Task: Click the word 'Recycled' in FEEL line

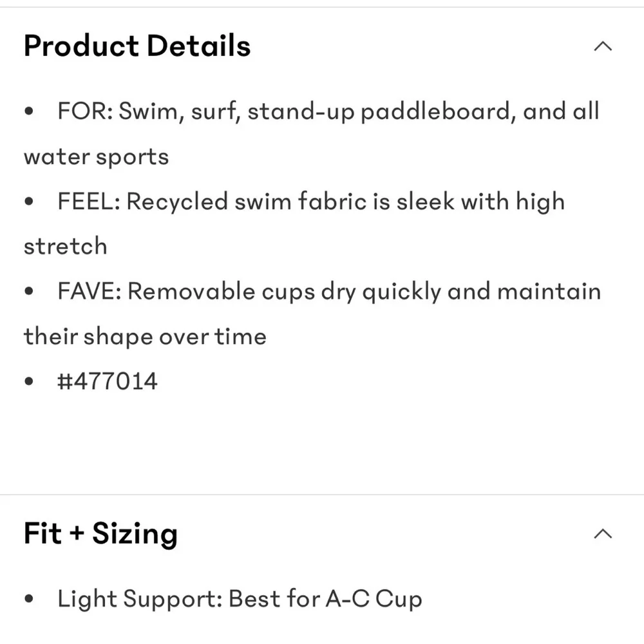Action: click(x=177, y=202)
